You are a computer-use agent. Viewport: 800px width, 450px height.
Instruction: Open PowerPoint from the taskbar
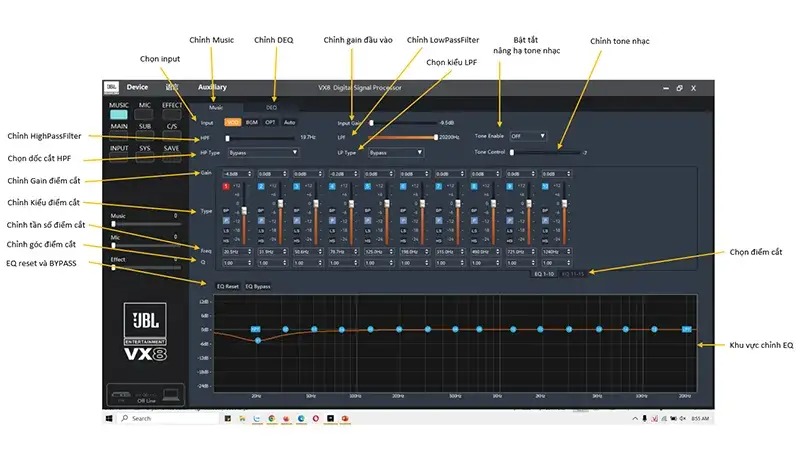345,418
